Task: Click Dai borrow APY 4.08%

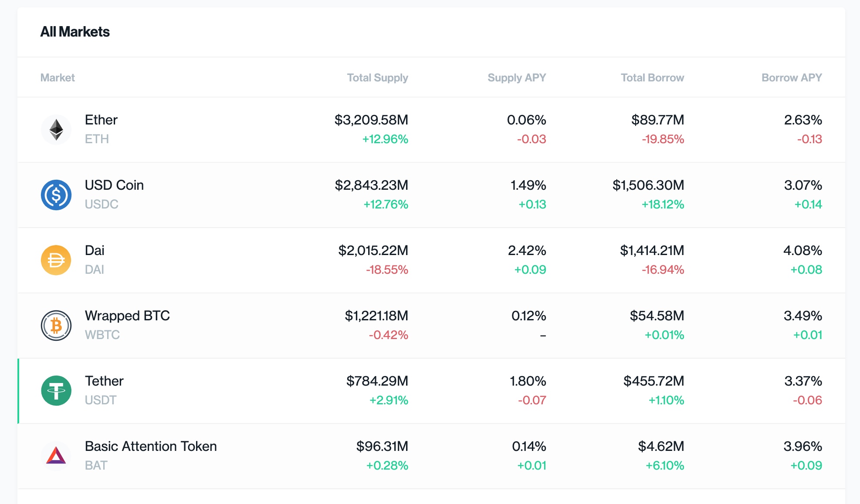Action: [802, 250]
